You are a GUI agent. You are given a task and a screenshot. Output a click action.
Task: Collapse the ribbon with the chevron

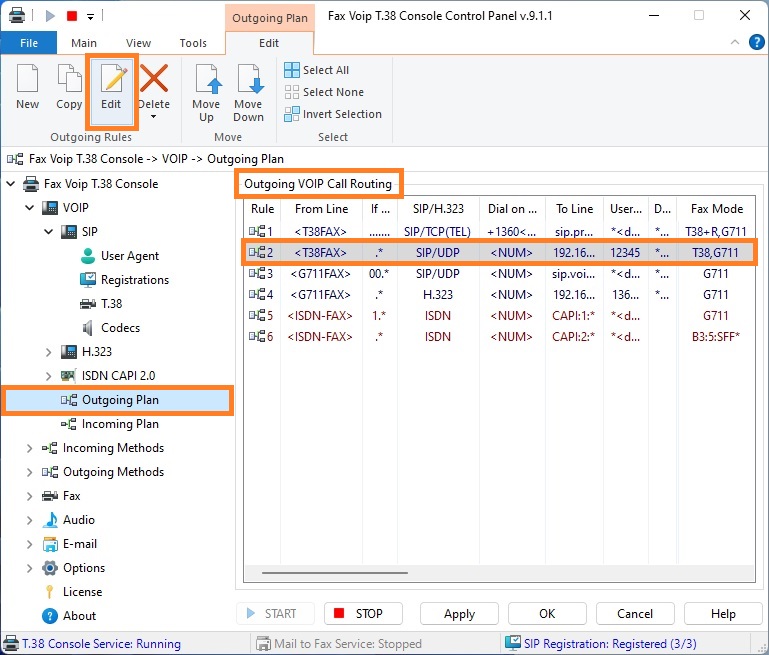735,42
